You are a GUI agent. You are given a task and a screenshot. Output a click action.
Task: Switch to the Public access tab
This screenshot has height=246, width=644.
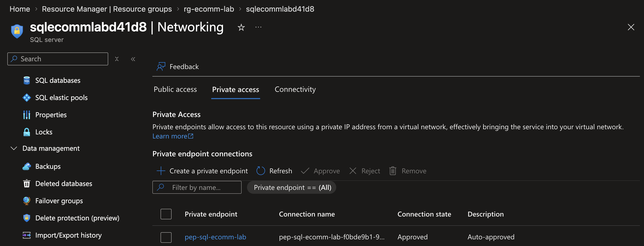pyautogui.click(x=175, y=89)
